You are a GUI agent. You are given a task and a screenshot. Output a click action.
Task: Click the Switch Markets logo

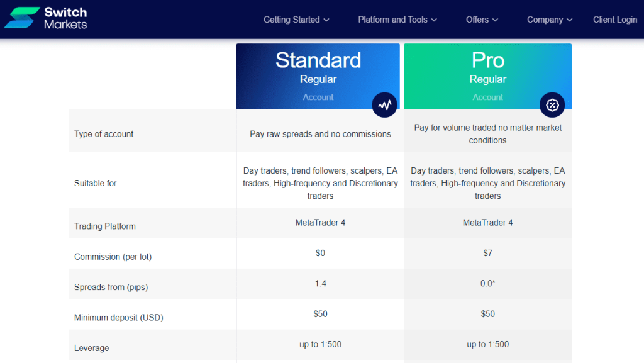45,18
